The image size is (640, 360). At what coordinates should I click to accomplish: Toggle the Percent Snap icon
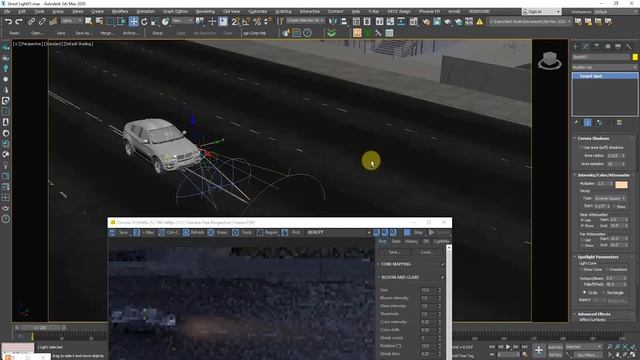point(257,22)
